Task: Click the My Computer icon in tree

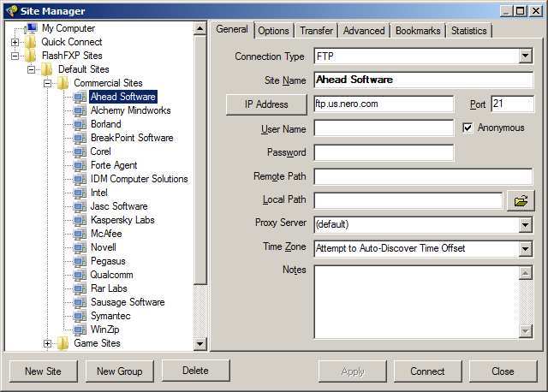Action: pyautogui.click(x=31, y=28)
